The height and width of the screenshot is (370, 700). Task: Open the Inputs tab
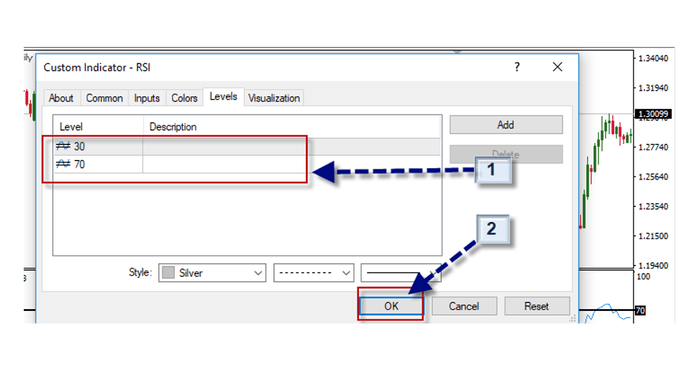[147, 98]
